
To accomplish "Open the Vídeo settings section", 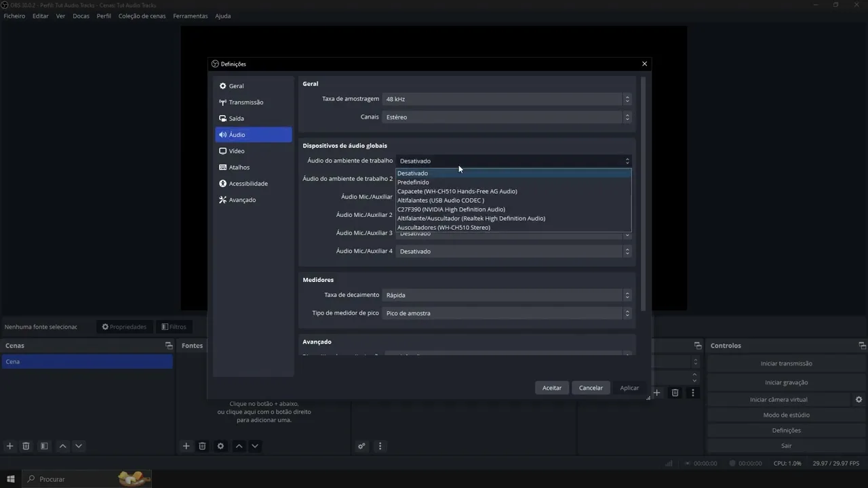I will (x=253, y=151).
